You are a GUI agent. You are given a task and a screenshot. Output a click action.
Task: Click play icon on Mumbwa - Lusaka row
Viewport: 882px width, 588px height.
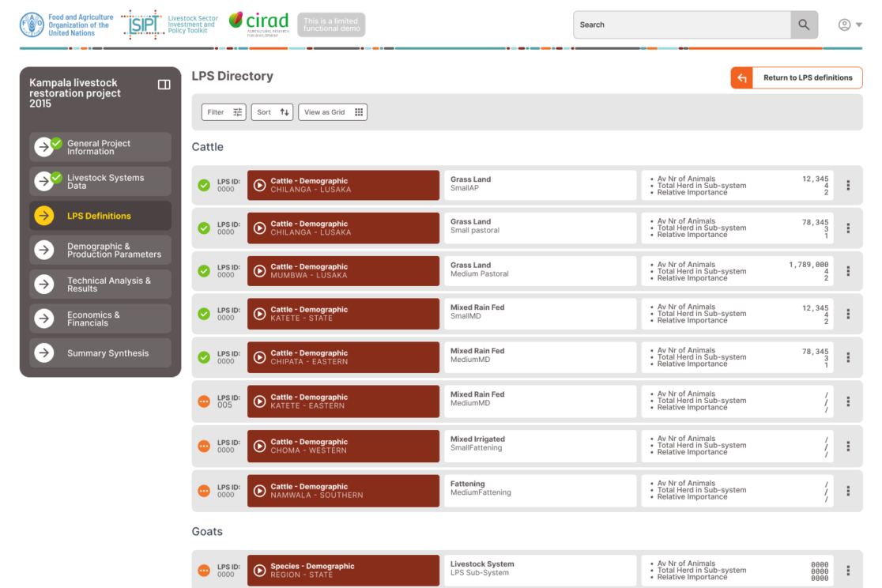pos(259,271)
